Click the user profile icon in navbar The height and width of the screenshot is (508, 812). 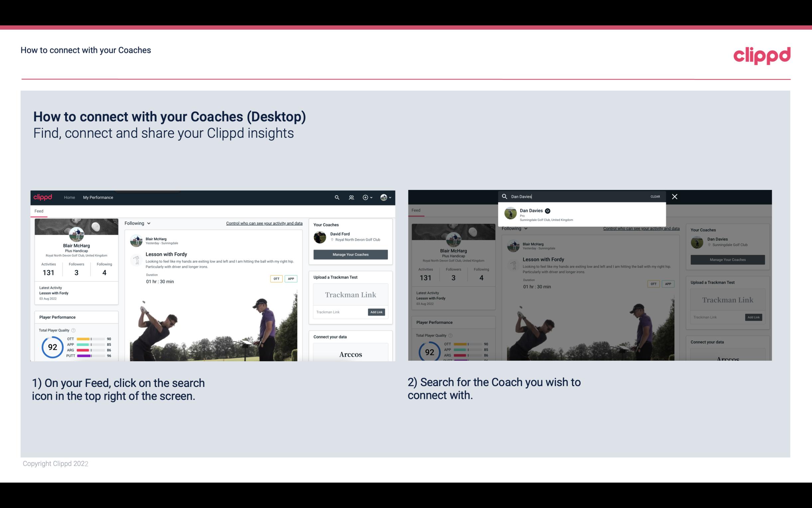[x=384, y=197]
